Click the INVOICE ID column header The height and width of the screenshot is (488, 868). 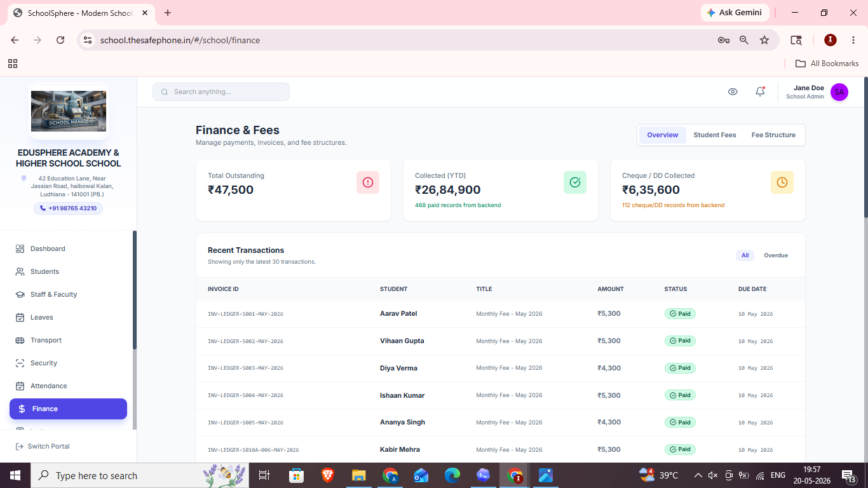click(223, 289)
